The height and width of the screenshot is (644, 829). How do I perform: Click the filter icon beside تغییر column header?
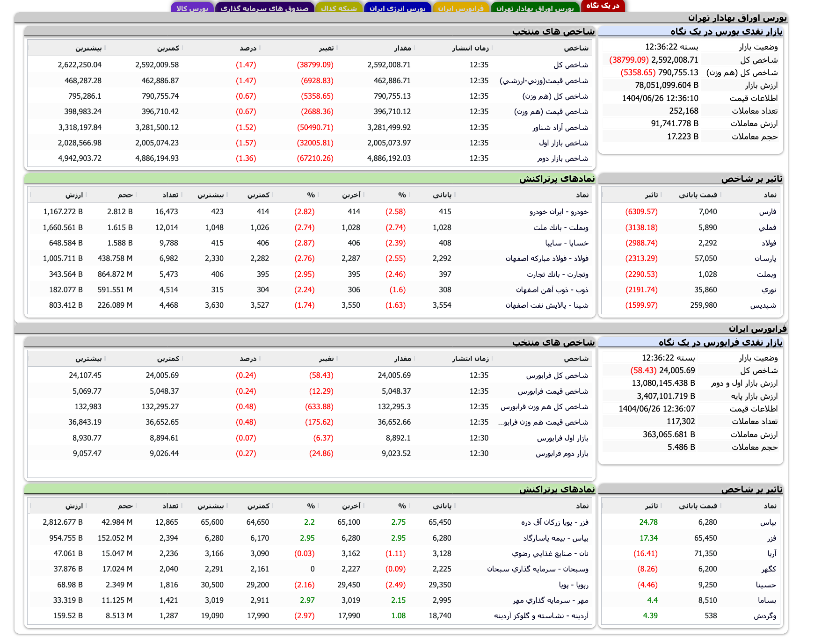click(338, 47)
